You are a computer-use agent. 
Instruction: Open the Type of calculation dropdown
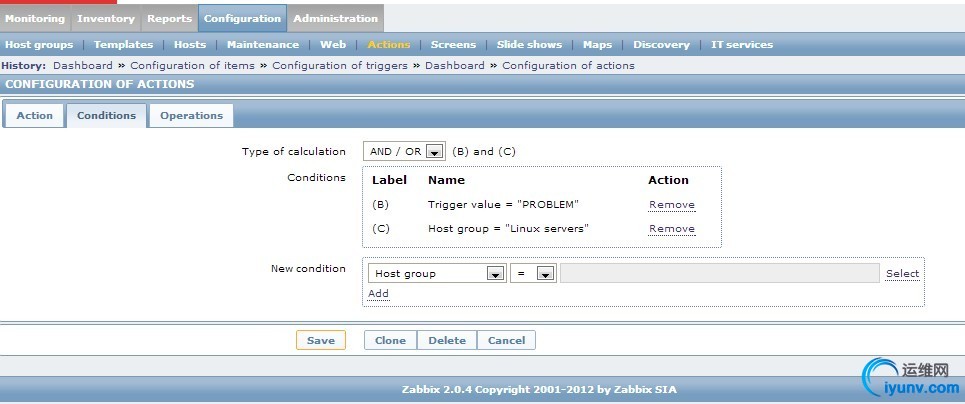coord(404,152)
